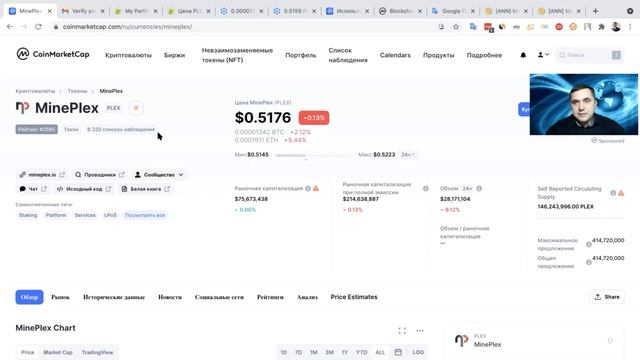Select the TradingView chart toggle
Image resolution: width=640 pixels, height=360 pixels.
97,352
